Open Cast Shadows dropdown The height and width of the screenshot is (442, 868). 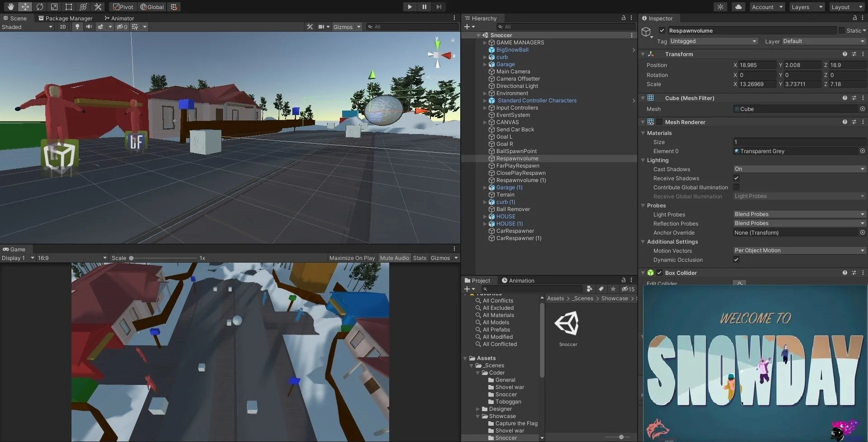[x=799, y=169]
